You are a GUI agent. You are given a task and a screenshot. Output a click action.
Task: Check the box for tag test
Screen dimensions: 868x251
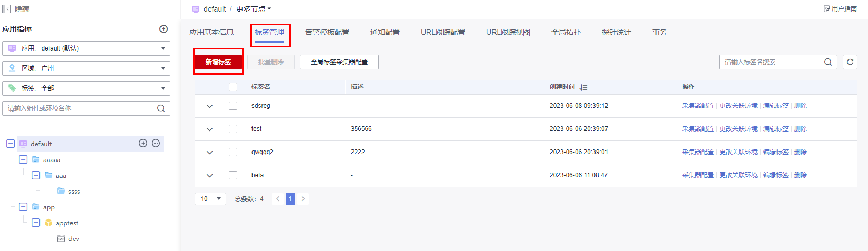233,129
